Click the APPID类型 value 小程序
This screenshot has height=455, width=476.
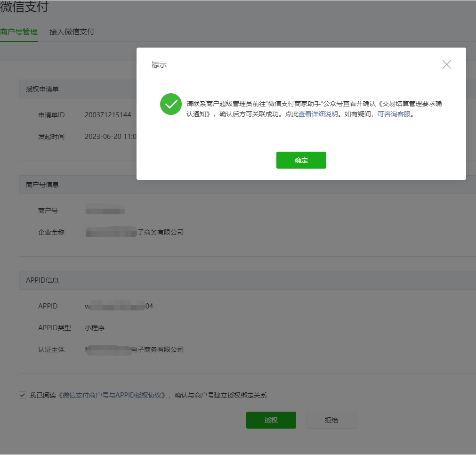pos(95,328)
